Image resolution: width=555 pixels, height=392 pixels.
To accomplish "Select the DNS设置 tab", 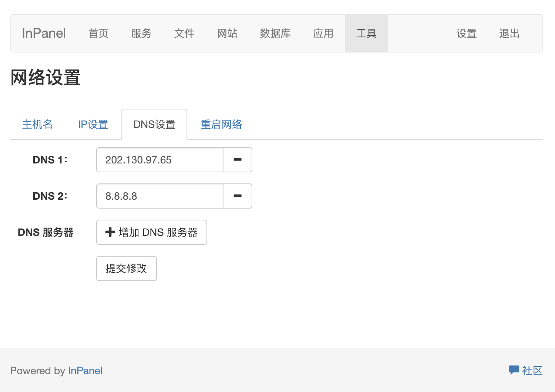I will (154, 124).
